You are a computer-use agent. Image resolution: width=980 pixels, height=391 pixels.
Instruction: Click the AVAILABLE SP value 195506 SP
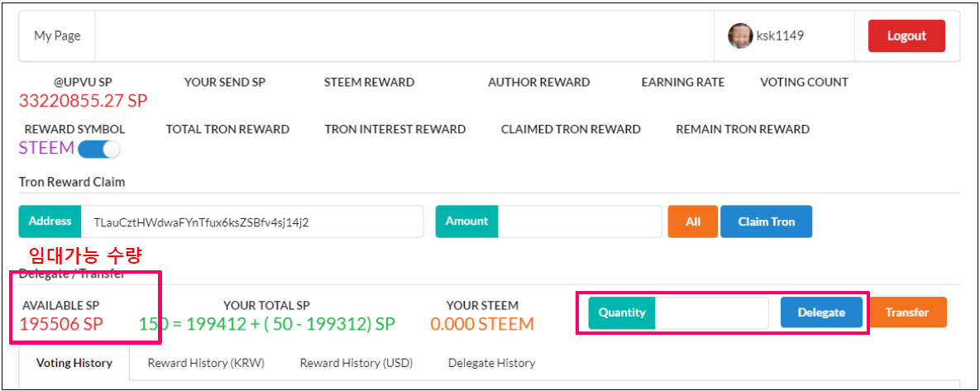click(62, 324)
